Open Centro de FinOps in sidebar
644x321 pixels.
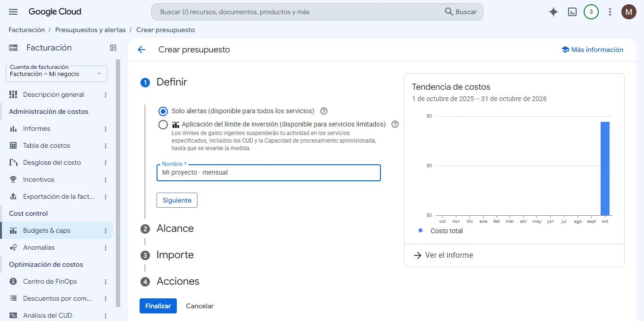(50, 281)
